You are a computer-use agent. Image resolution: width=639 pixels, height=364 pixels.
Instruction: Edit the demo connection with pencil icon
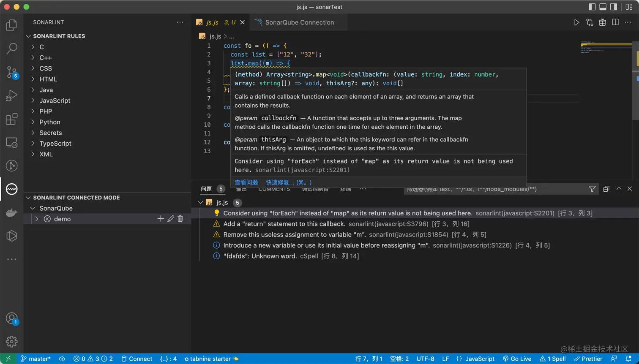coord(171,219)
